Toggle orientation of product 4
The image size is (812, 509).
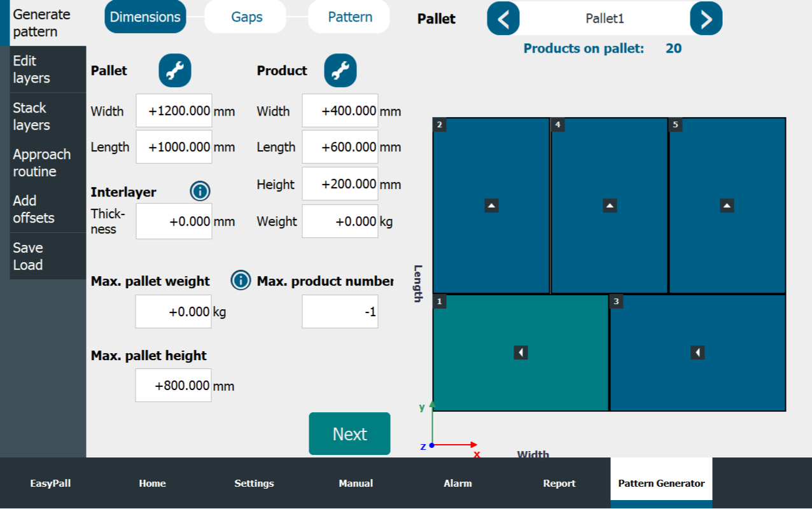(610, 205)
